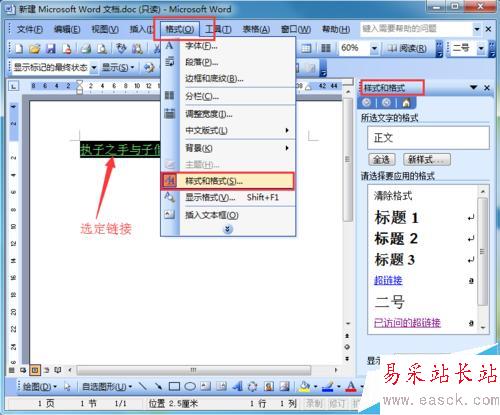Click the horizontal scrollbar of the document

click(193, 370)
